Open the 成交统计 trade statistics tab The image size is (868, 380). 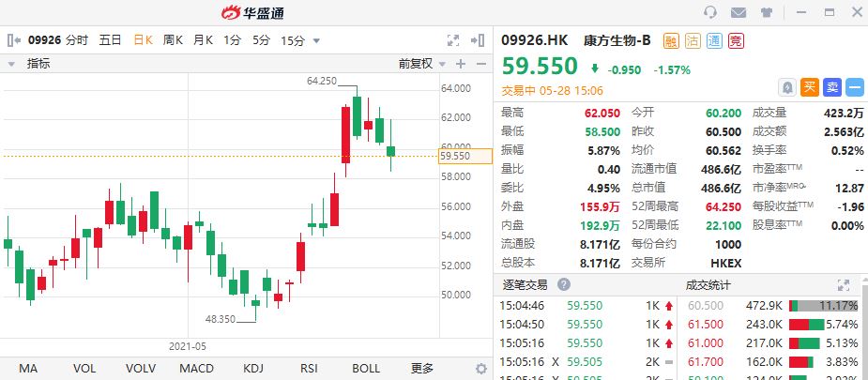pos(708,285)
